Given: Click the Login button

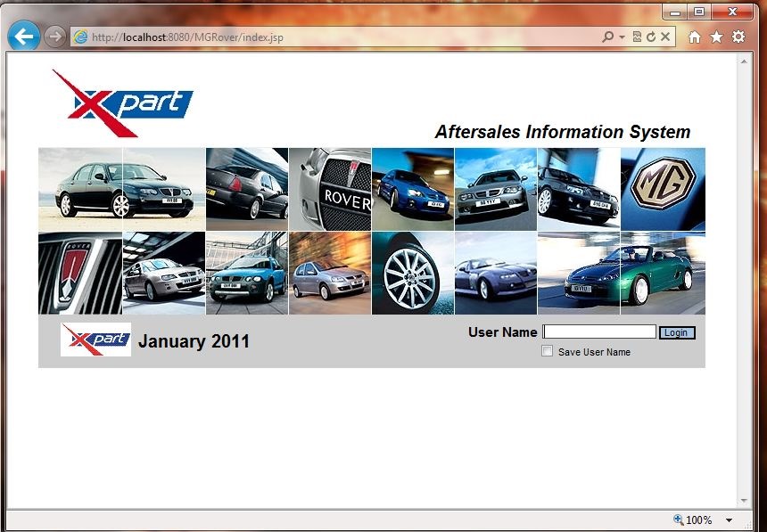Looking at the screenshot, I should pyautogui.click(x=677, y=332).
